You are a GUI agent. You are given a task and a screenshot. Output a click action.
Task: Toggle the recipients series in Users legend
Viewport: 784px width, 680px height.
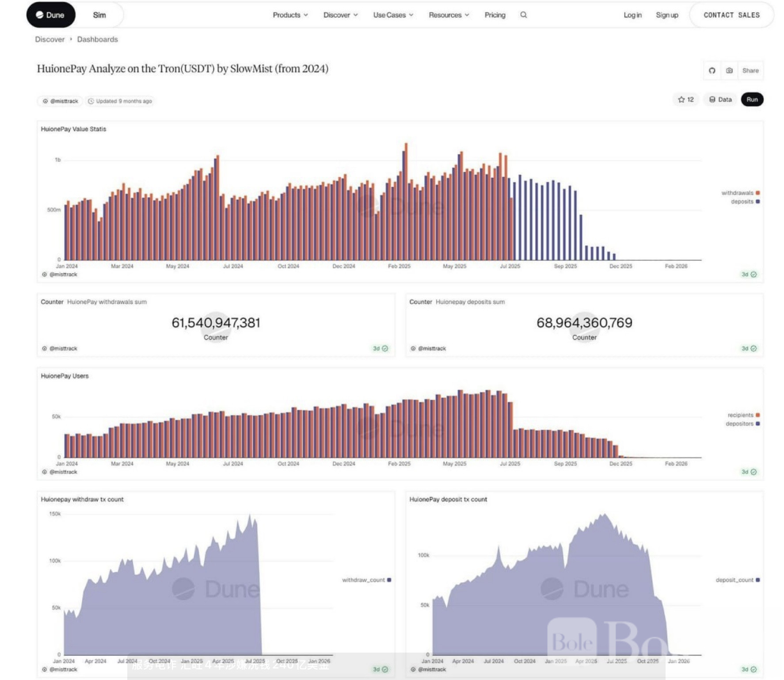pyautogui.click(x=743, y=415)
